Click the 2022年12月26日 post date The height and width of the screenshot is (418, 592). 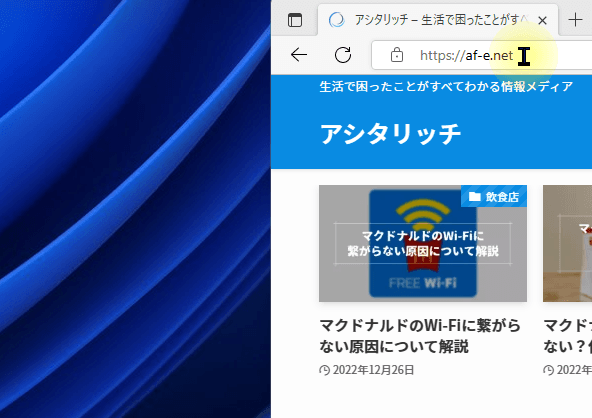pos(373,370)
